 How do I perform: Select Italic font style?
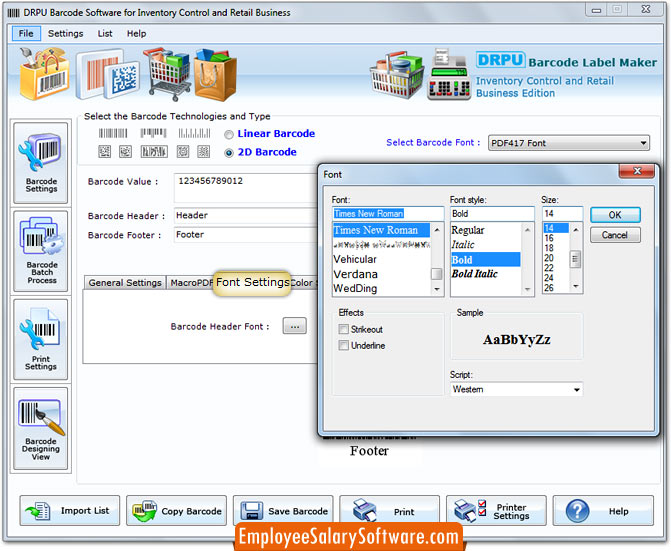coord(486,245)
